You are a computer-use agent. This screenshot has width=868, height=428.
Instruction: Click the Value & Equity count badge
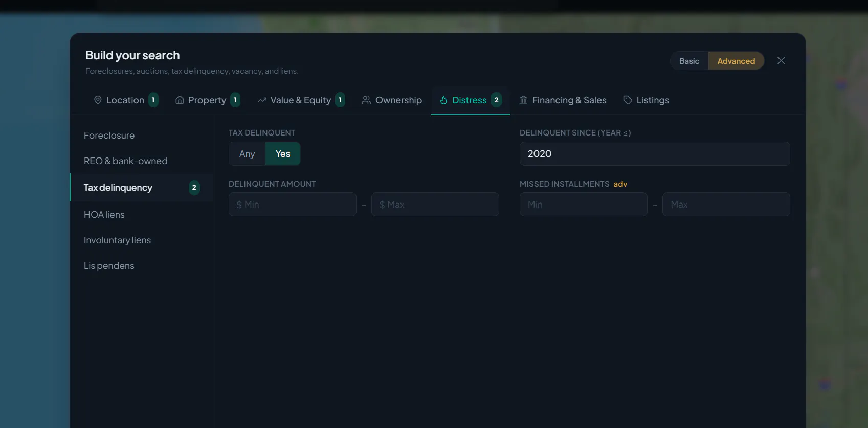(x=340, y=100)
